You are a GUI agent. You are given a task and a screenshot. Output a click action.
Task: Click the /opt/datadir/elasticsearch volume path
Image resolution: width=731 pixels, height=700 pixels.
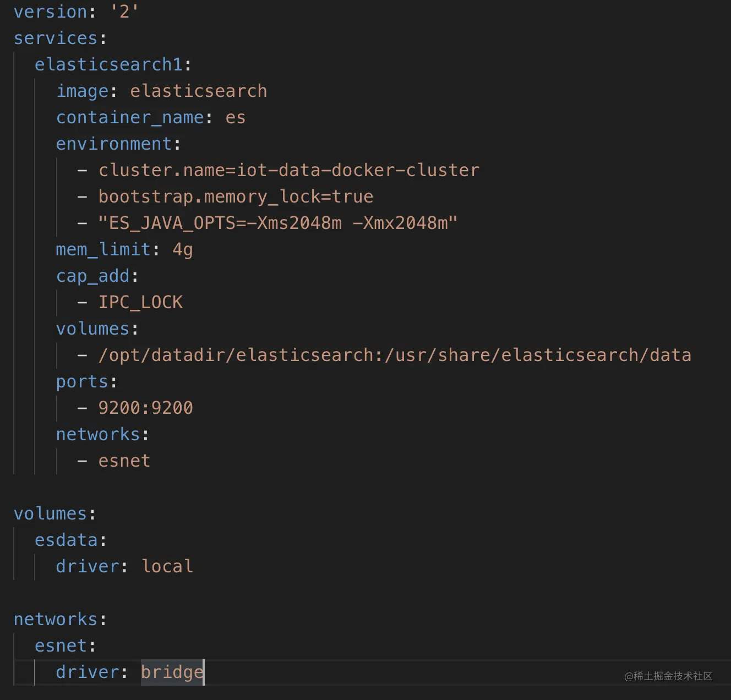coord(395,355)
